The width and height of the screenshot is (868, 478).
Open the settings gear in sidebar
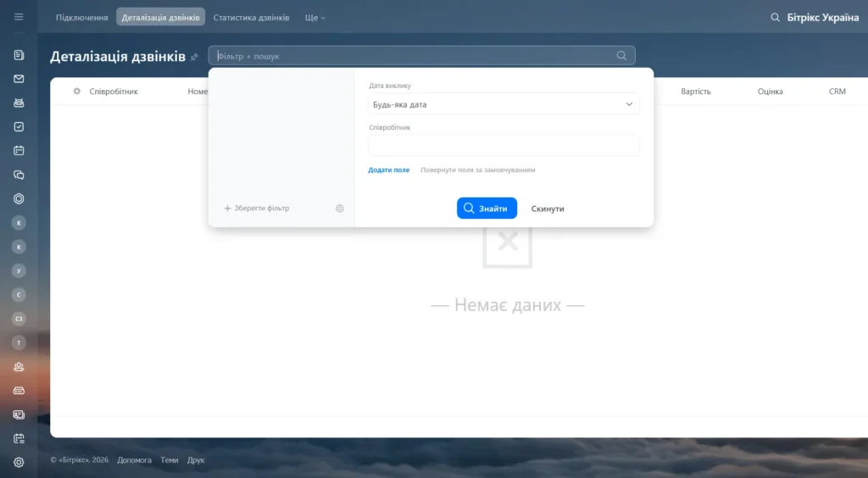pyautogui.click(x=19, y=463)
